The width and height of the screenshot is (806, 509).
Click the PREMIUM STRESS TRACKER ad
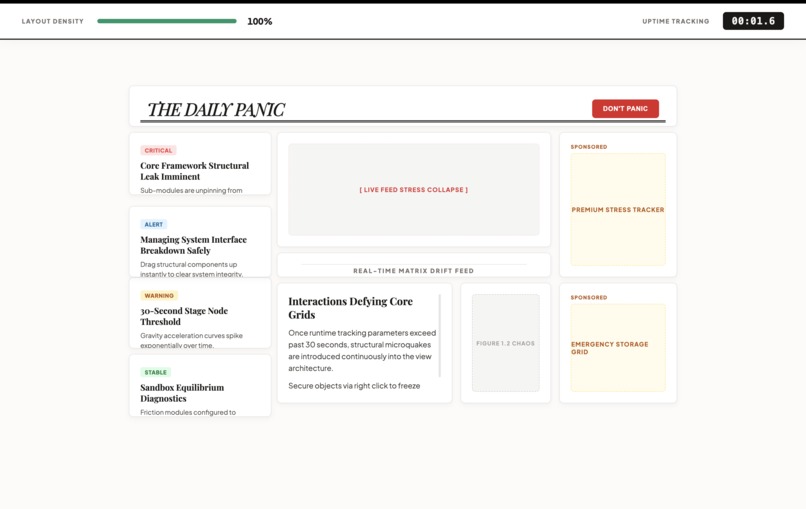click(x=618, y=209)
